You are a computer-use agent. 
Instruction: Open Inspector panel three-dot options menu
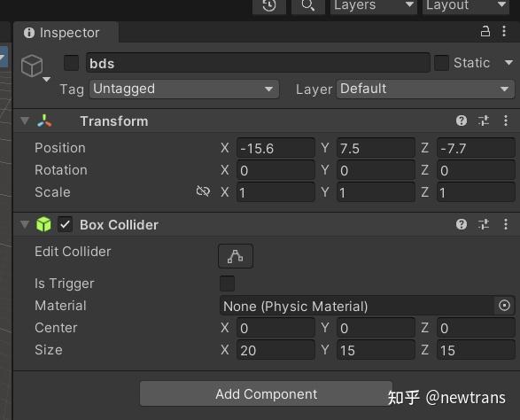click(x=504, y=31)
